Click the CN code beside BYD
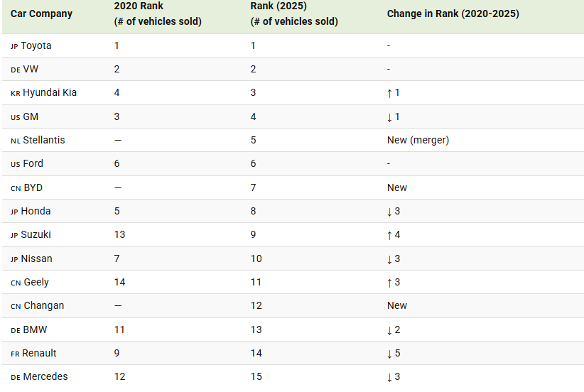Screen dimensions: 584x392 click(x=16, y=189)
